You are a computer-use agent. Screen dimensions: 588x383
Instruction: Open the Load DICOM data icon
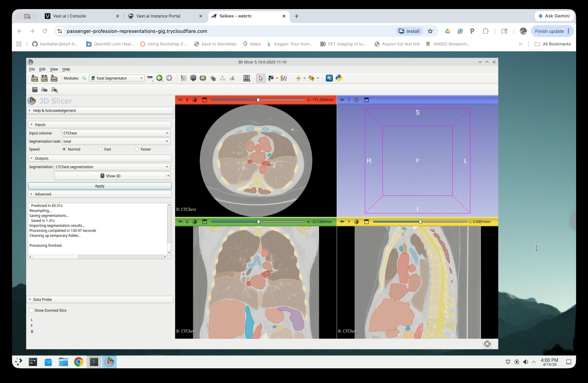pyautogui.click(x=44, y=78)
